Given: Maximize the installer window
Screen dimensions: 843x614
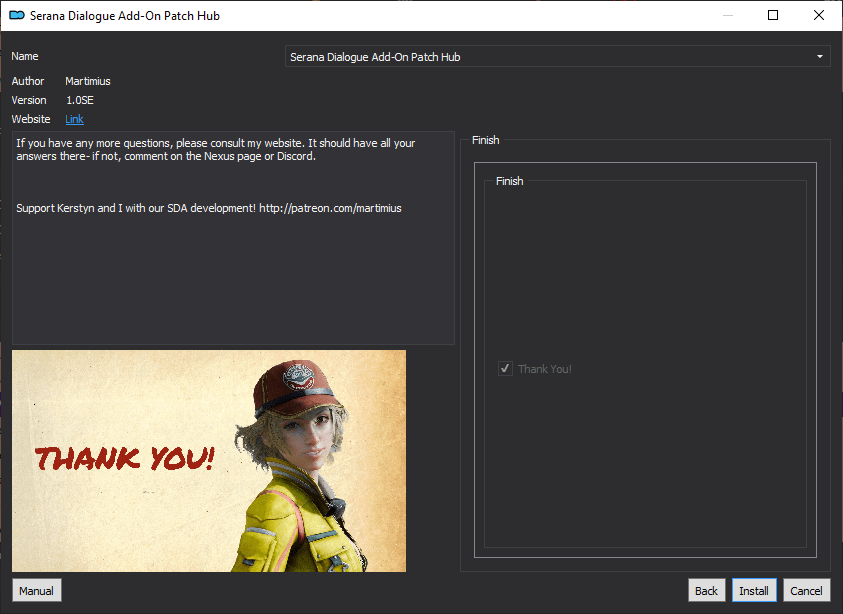Looking at the screenshot, I should (x=773, y=15).
